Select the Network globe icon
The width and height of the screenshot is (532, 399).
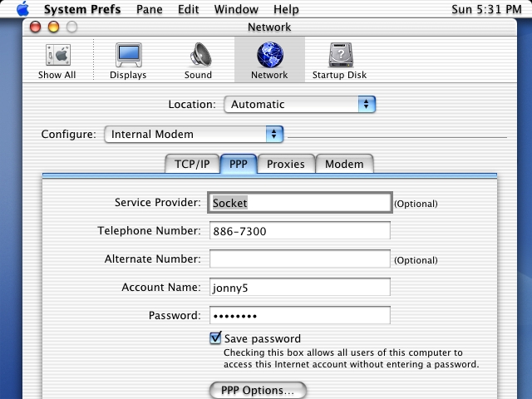point(269,54)
